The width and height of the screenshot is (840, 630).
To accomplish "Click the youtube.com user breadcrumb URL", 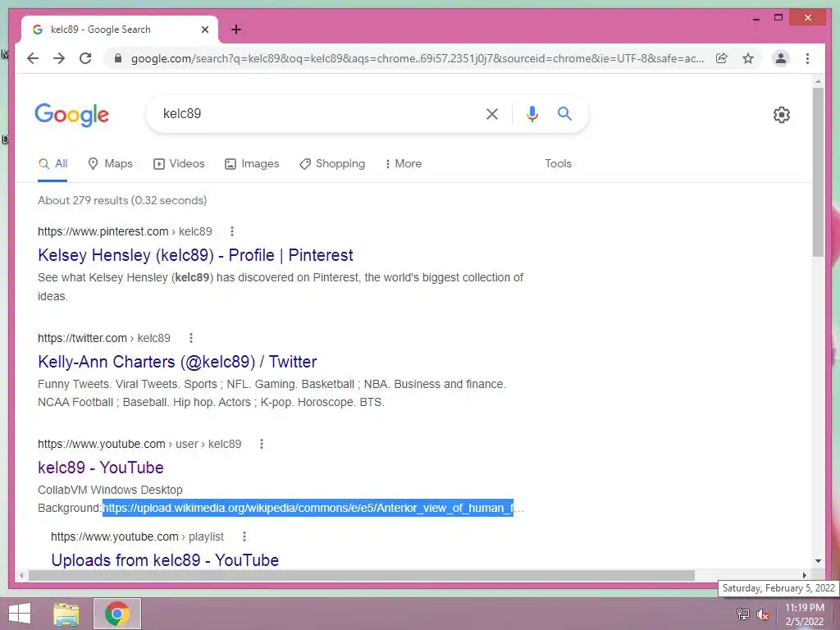I will click(x=139, y=444).
